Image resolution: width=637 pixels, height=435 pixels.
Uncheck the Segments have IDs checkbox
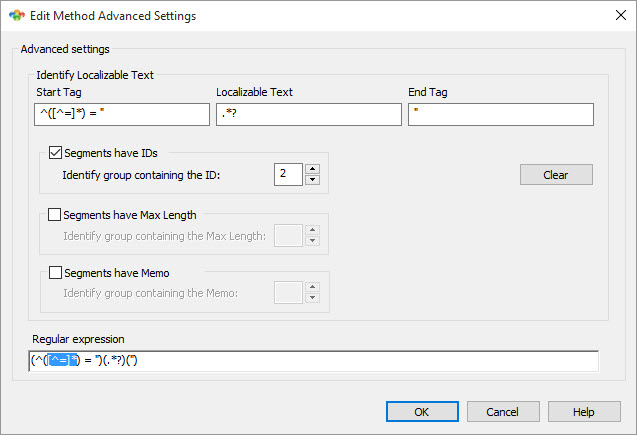click(x=55, y=153)
